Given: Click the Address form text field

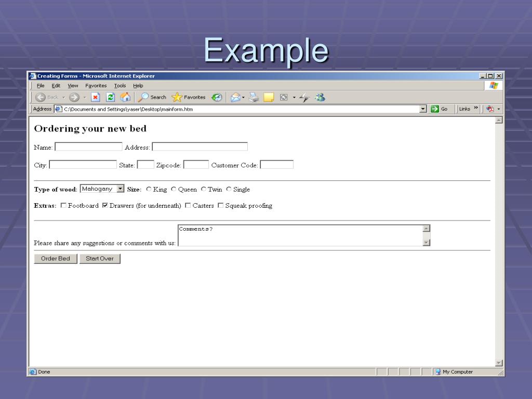Looking at the screenshot, I should tap(200, 147).
